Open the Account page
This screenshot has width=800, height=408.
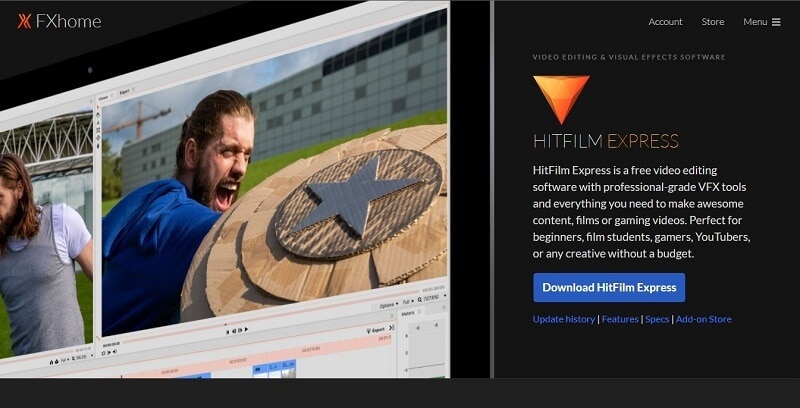pos(665,21)
